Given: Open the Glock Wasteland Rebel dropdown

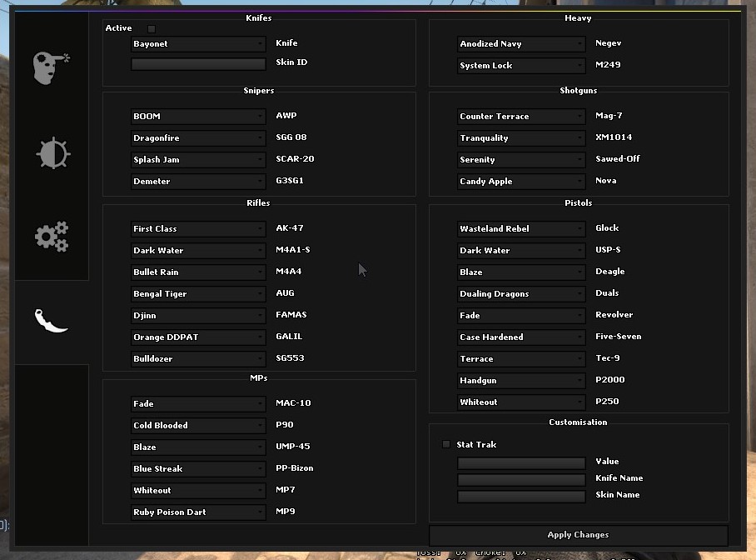Looking at the screenshot, I should tap(521, 229).
